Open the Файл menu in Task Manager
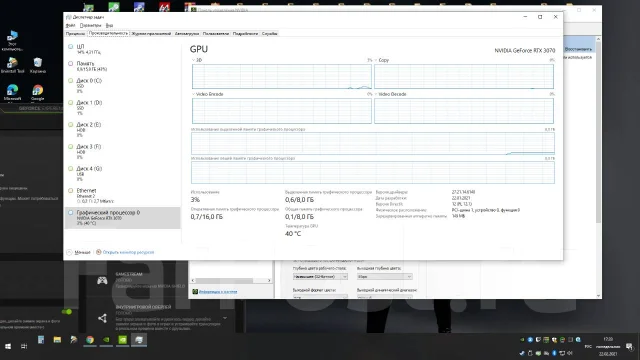The image size is (640, 360). pos(70,25)
